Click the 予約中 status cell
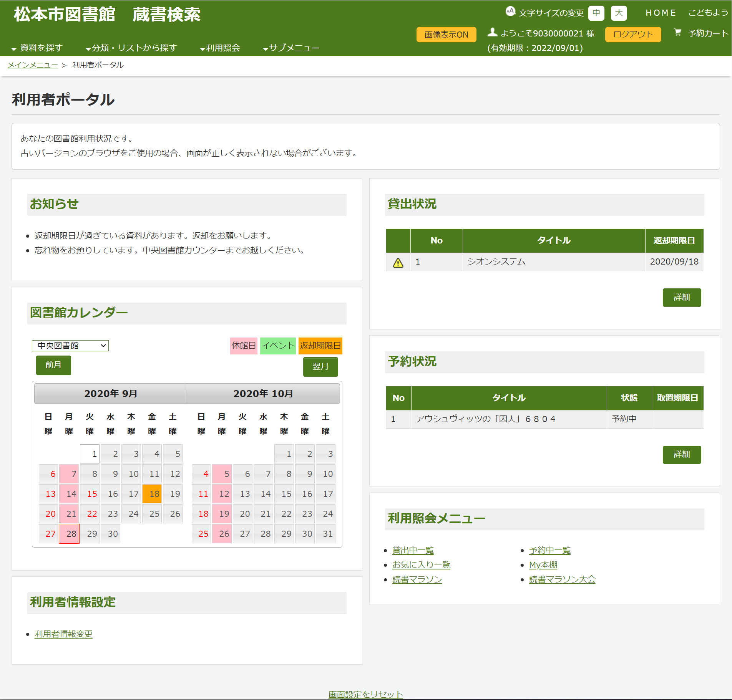The image size is (732, 700). click(629, 419)
